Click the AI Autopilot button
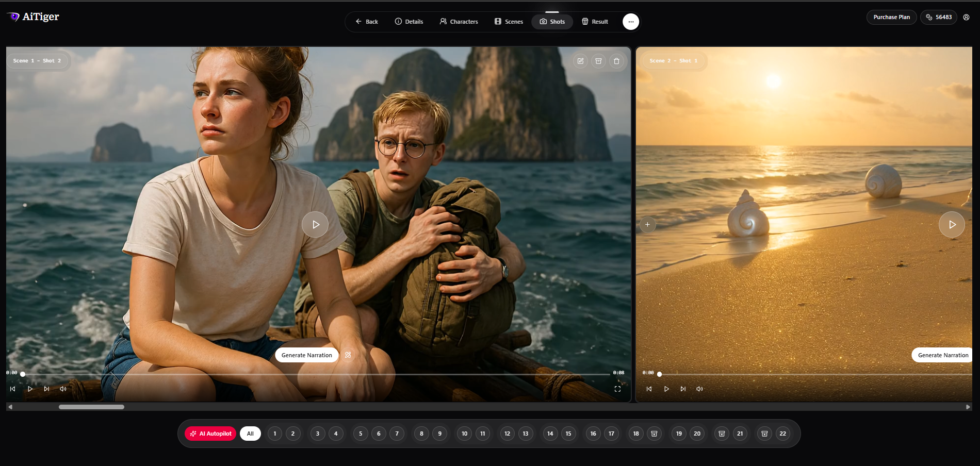This screenshot has width=980, height=466. (210, 434)
